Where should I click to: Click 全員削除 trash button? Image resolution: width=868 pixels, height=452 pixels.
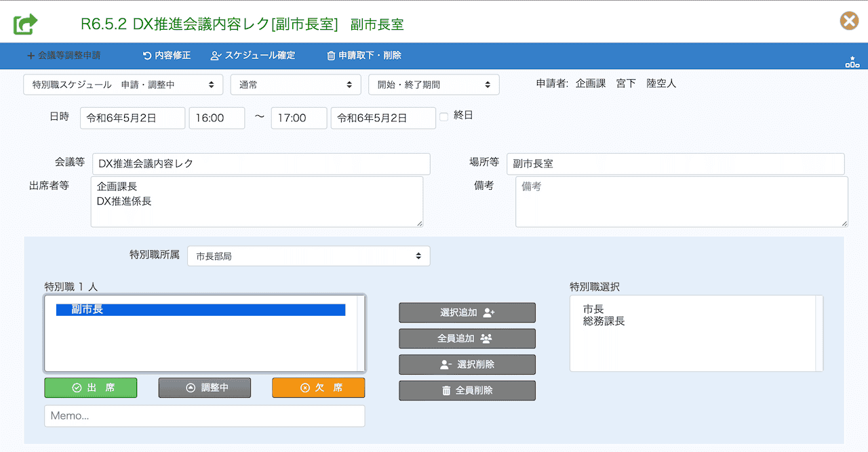[467, 390]
